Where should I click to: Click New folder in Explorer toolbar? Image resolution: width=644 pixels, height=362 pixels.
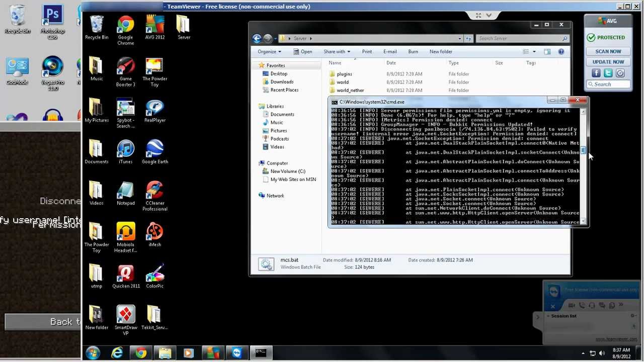click(441, 51)
